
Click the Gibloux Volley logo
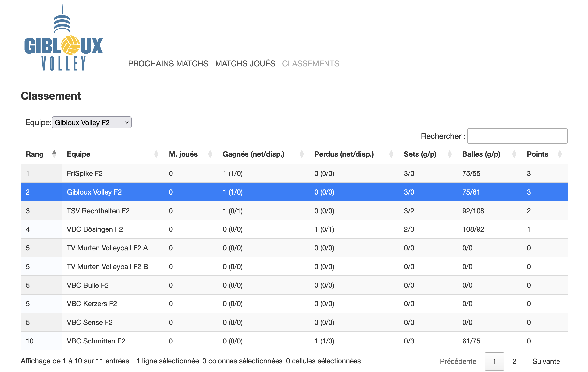63,38
